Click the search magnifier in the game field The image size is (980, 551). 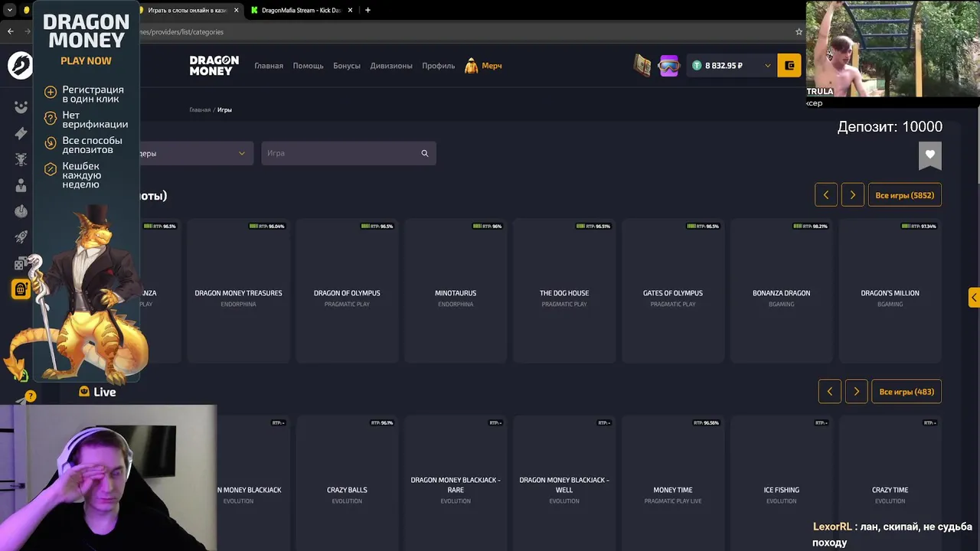point(425,153)
